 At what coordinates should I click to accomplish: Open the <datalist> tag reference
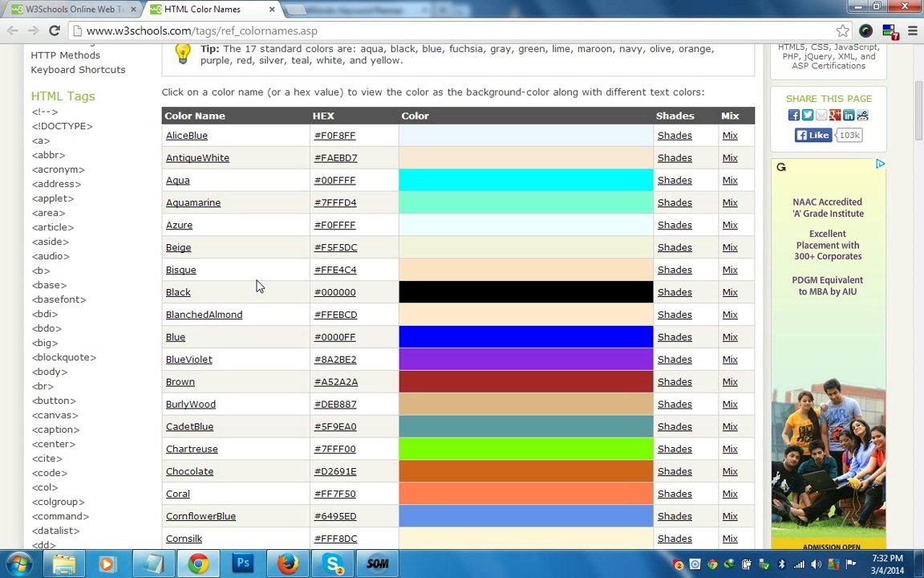[55, 531]
